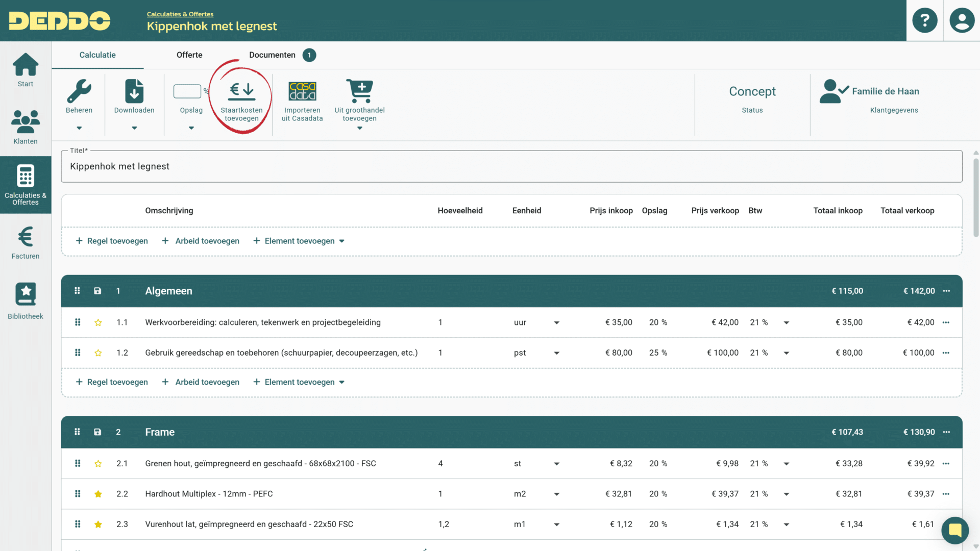Click description Hardhout Multiplex - 12mm - PEFC
This screenshot has width=980, height=551.
[209, 494]
